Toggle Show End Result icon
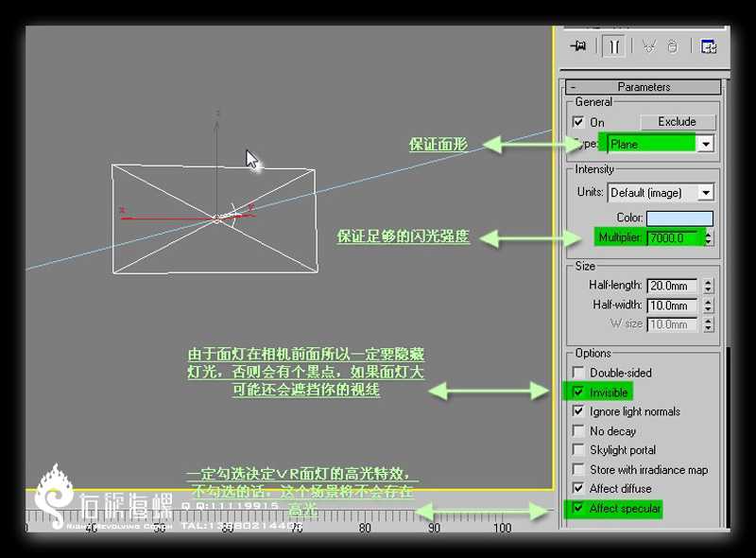This screenshot has width=756, height=558. click(x=613, y=47)
